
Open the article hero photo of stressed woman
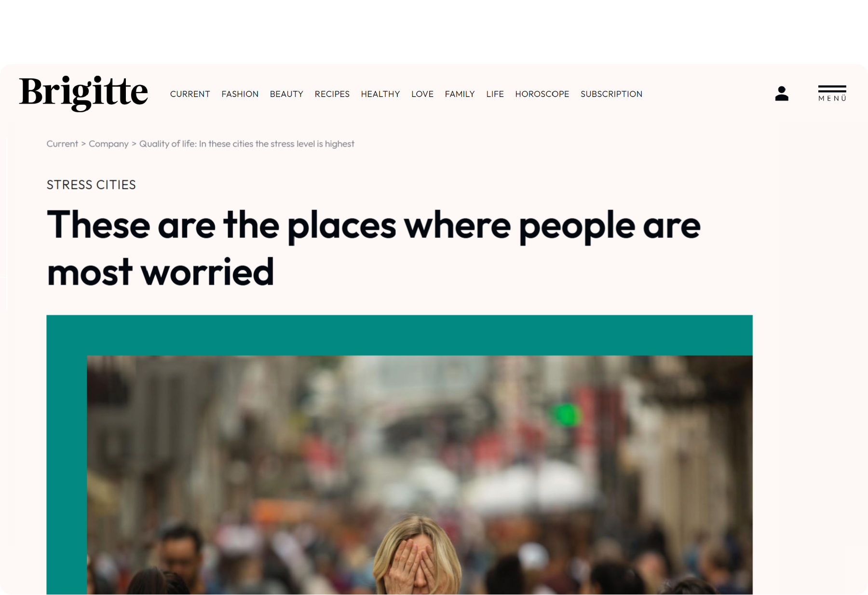tap(420, 475)
